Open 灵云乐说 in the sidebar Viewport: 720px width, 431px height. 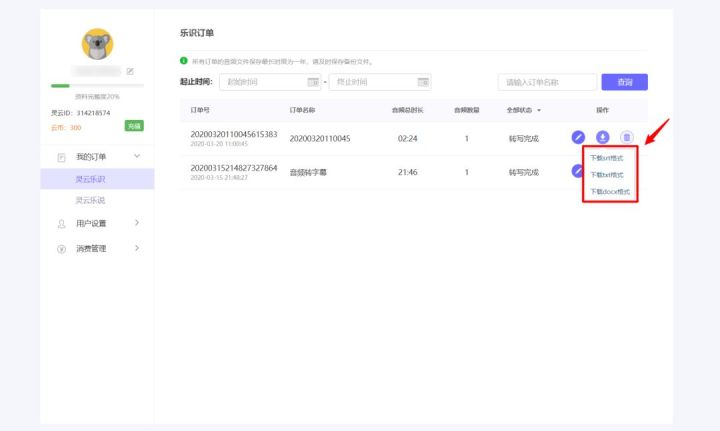(90, 200)
